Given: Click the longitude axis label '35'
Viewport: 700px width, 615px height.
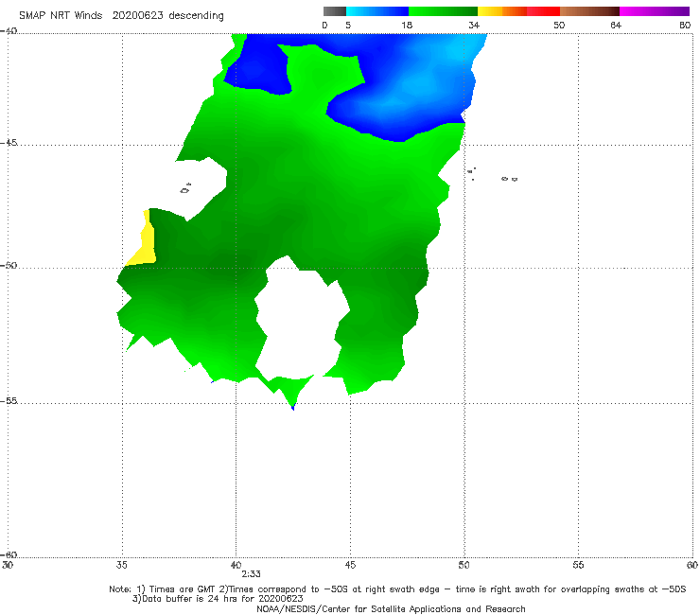Looking at the screenshot, I should tap(122, 565).
